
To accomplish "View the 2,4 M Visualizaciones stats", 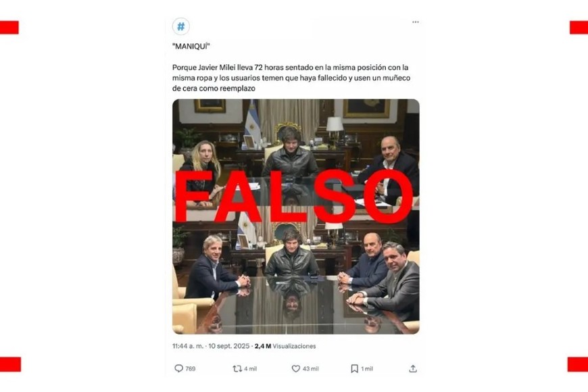I will pos(285,346).
